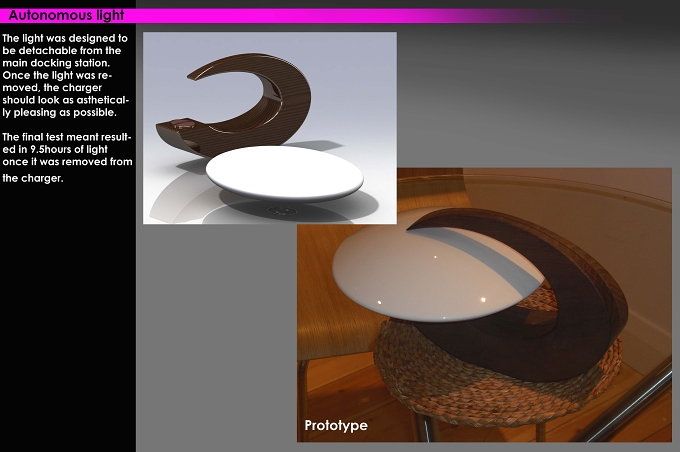
Task: Click the line 'the charger.'
Action: 33,178
